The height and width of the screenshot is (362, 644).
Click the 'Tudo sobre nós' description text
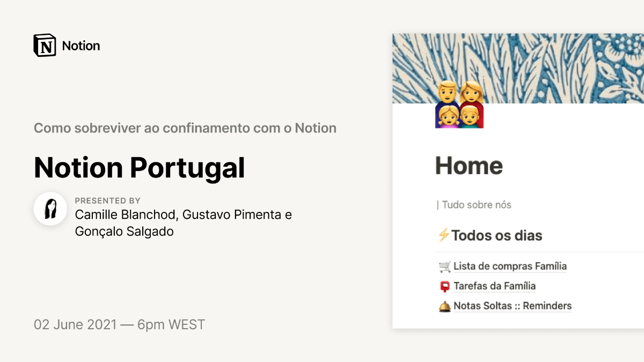(x=474, y=205)
